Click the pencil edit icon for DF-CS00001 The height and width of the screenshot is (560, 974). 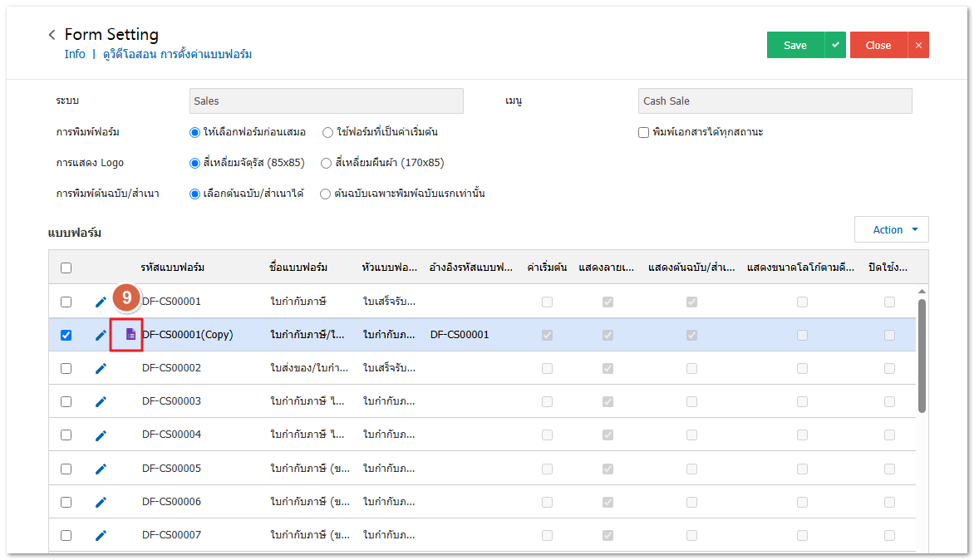click(x=101, y=302)
